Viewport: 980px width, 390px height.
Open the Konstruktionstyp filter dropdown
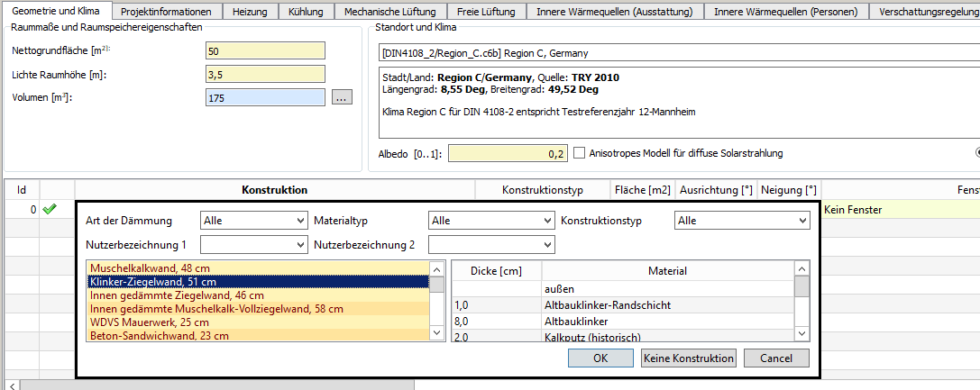743,221
